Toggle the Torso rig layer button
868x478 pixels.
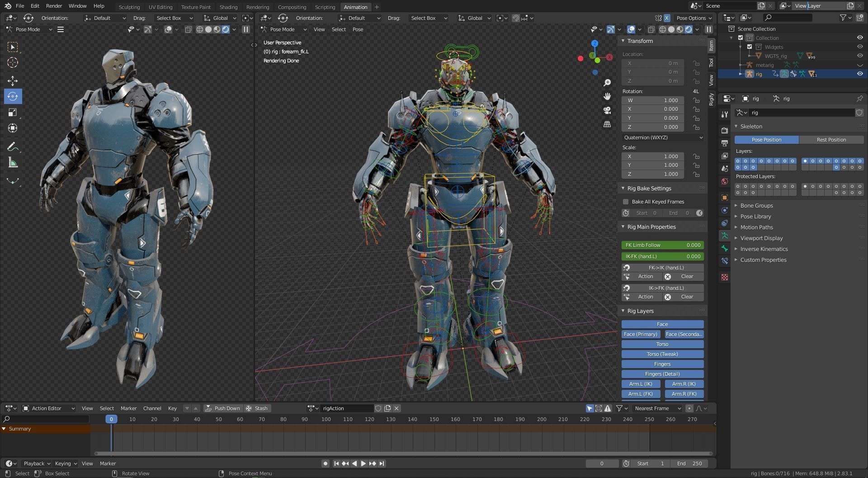(x=663, y=344)
